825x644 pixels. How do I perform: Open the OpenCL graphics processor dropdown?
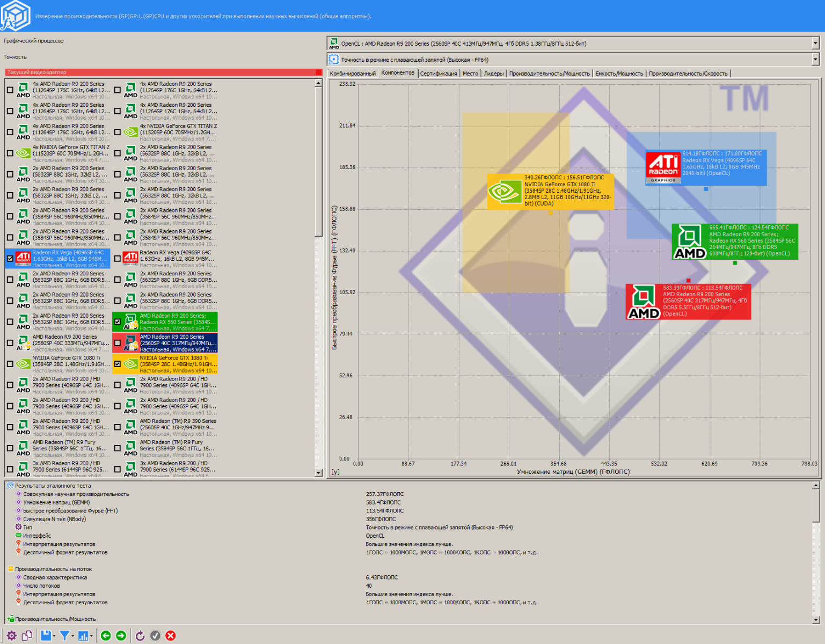(x=815, y=43)
